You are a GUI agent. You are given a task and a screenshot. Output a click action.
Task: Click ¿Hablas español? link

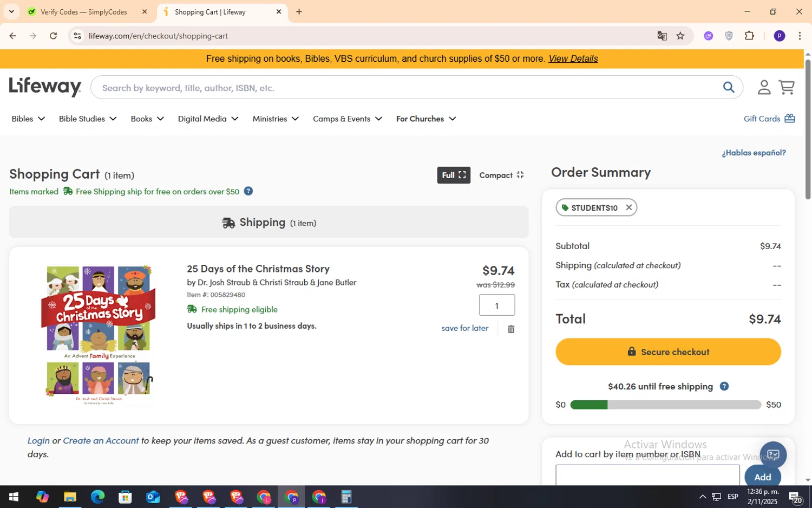[754, 153]
